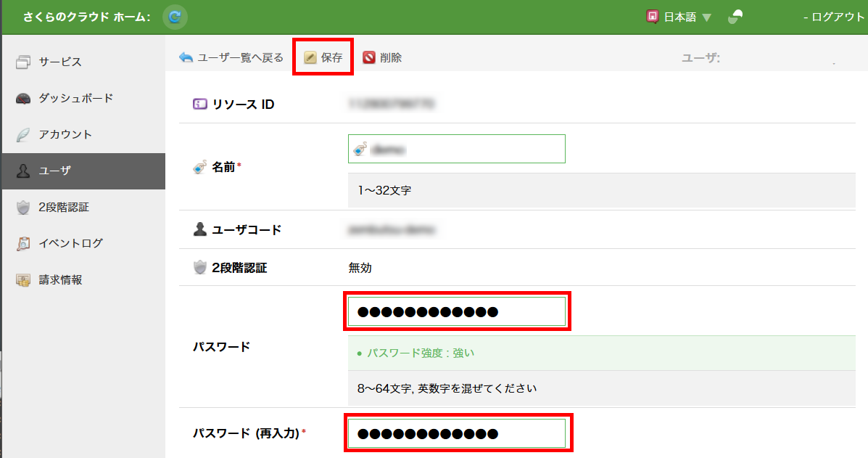Image resolution: width=868 pixels, height=458 pixels.
Task: Click the ダッシュボード gauge icon
Action: (x=23, y=99)
